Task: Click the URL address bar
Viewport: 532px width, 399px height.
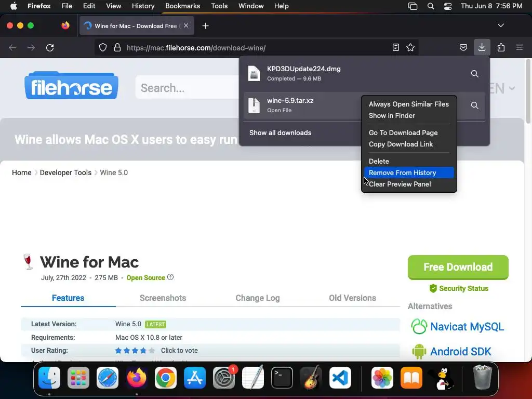Action: click(258, 47)
